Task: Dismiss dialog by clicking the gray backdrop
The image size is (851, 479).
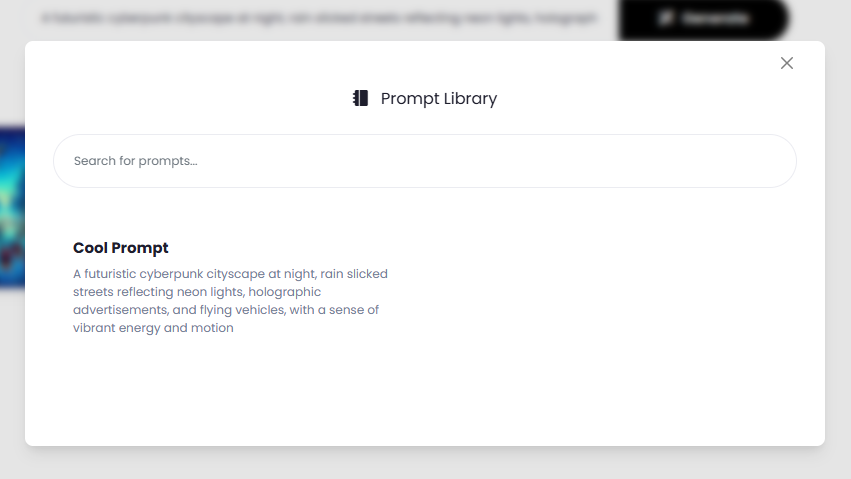Action: click(x=426, y=464)
